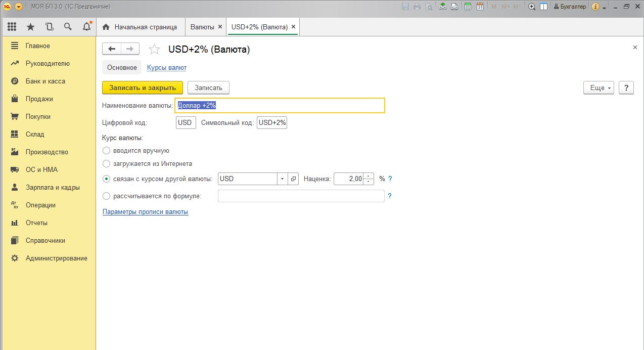Select the 'загружается из Интернета' radio option
The width and height of the screenshot is (644, 350).
click(x=106, y=164)
